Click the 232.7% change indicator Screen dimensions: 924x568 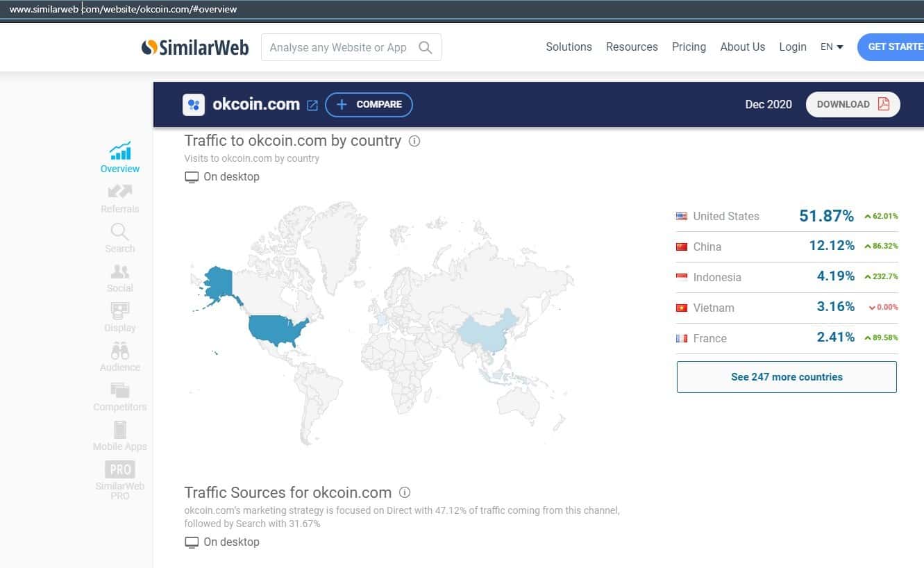[881, 276]
